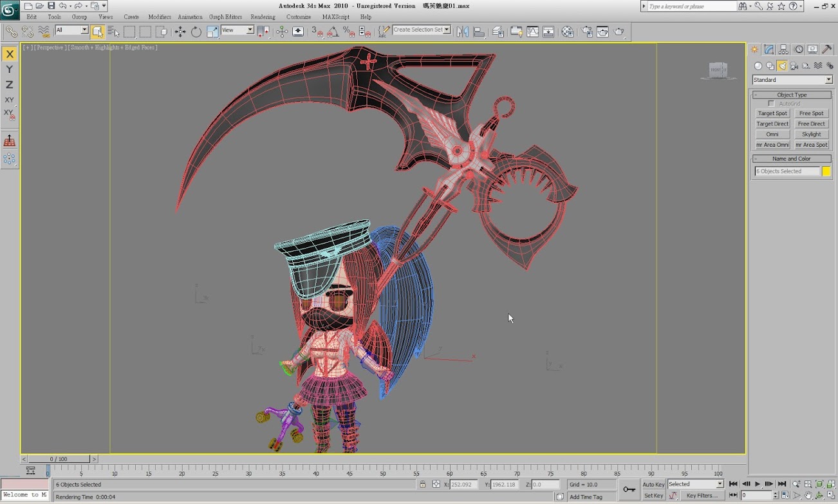The image size is (838, 504).
Task: Open the Material Editor
Action: point(567,31)
